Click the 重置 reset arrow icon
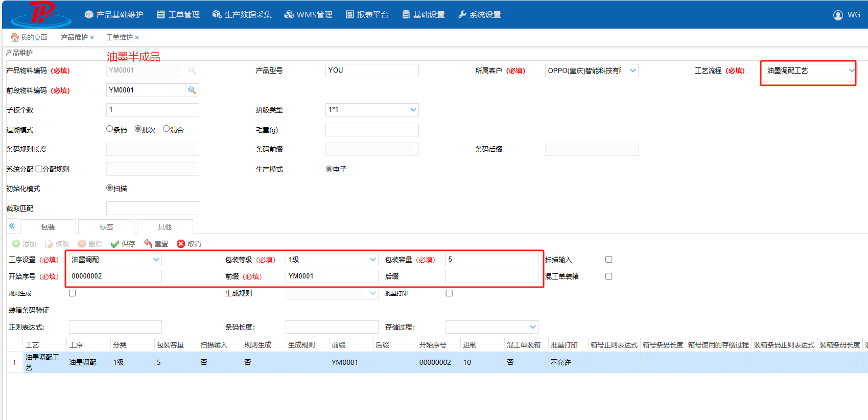 148,243
